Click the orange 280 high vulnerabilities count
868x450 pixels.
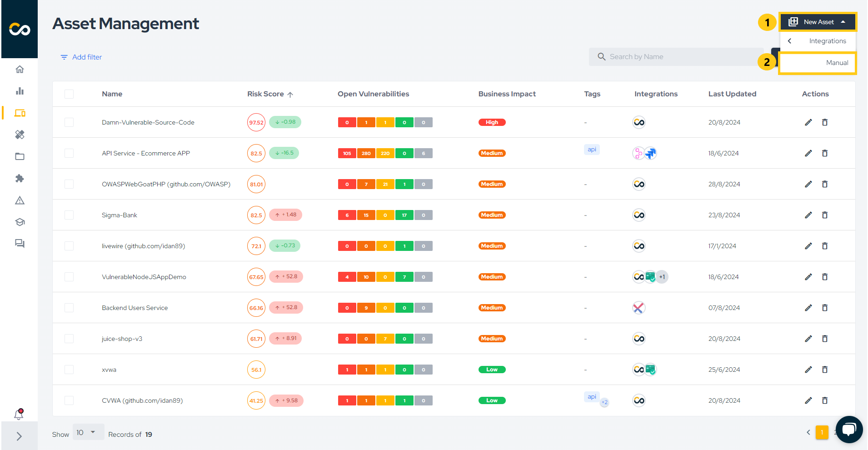tap(366, 153)
